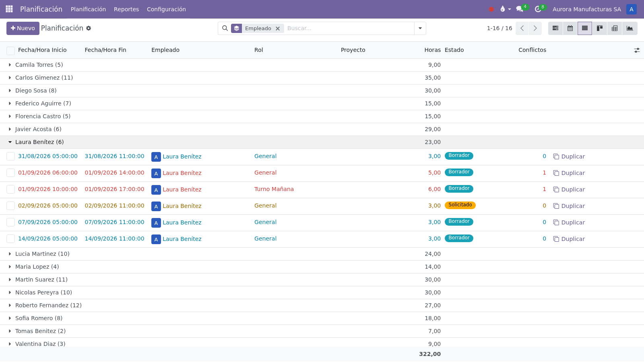Duplicate the Turno Mañana shift
This screenshot has width=644, height=362.
coord(569,189)
